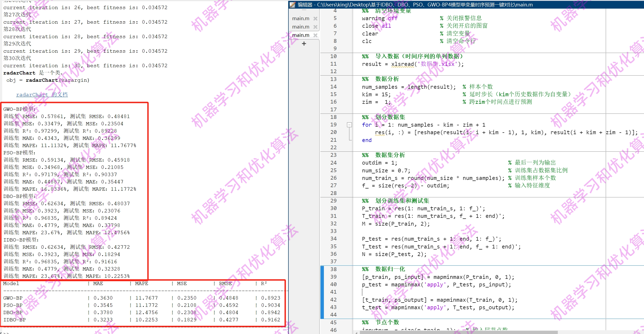Click the xlsread function on line 11
Screen dimensions: 644x334
(402, 64)
